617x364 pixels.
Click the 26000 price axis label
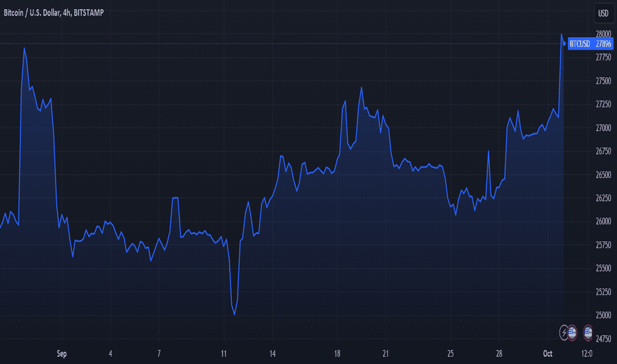point(603,222)
